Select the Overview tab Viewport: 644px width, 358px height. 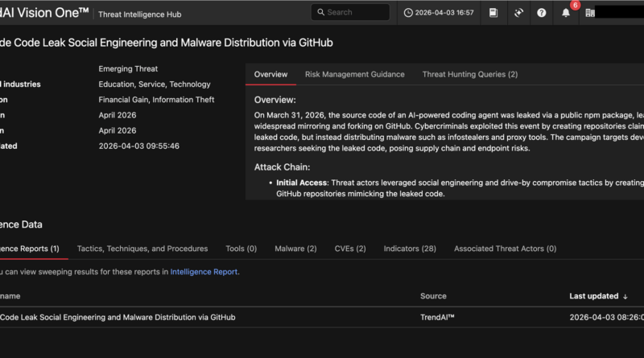270,75
